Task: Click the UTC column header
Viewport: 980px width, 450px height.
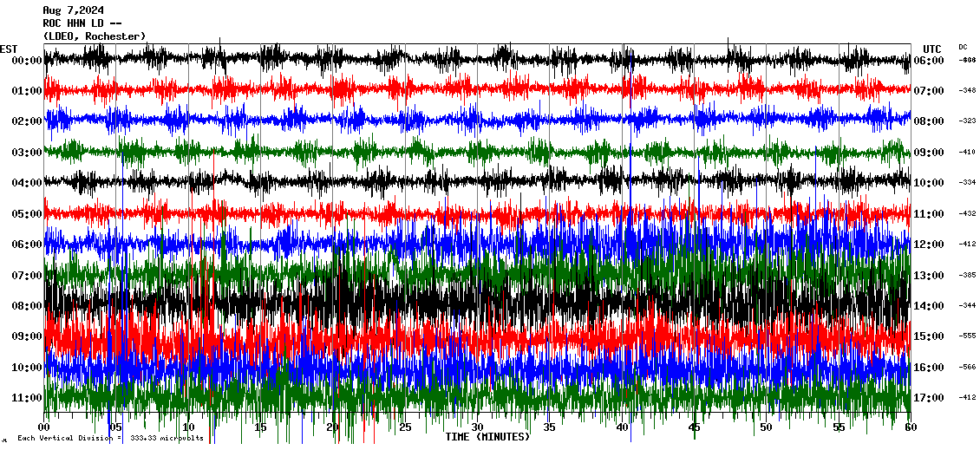Action: tap(931, 49)
